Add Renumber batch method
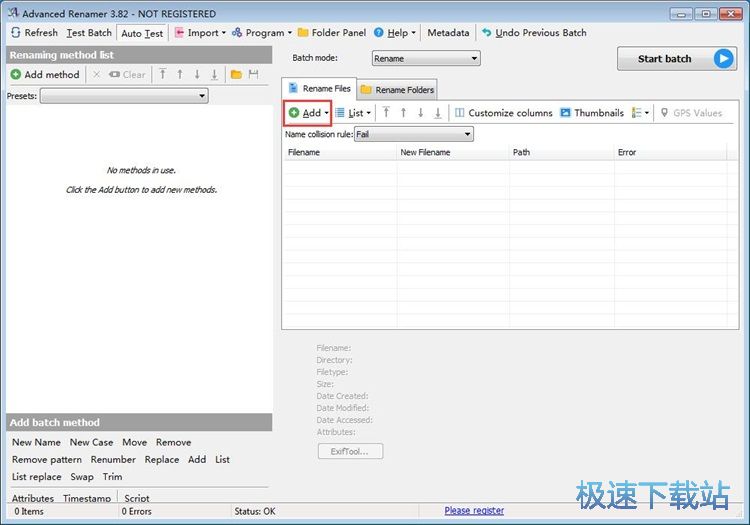 point(113,459)
